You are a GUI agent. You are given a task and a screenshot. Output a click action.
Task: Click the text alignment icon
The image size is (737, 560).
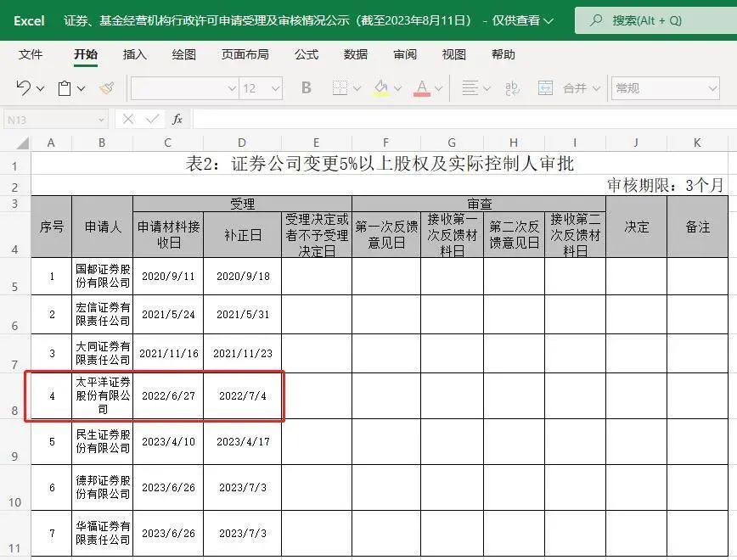(x=469, y=88)
